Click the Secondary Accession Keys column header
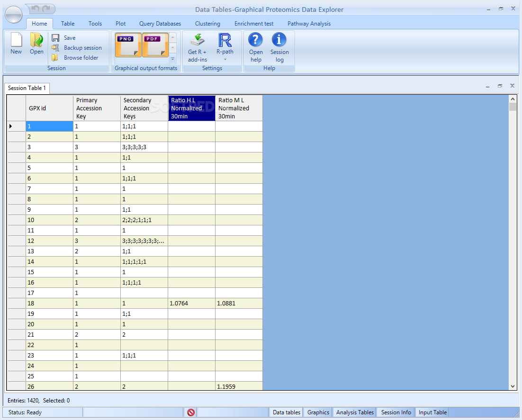The height and width of the screenshot is (420, 522). (144, 108)
